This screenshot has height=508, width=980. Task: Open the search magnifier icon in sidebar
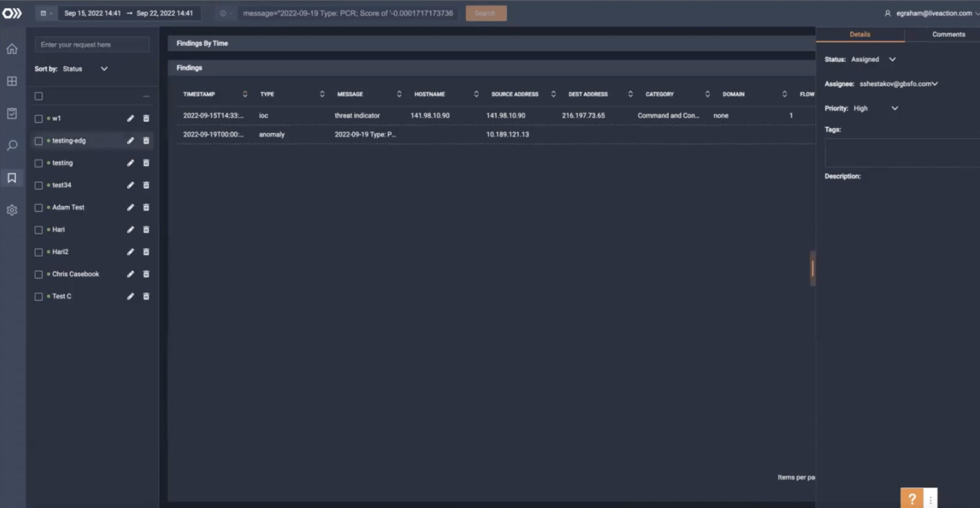pos(12,145)
